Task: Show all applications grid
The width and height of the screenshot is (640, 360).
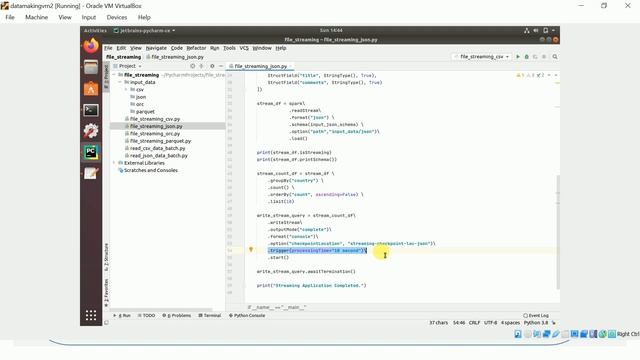Action: point(91,315)
